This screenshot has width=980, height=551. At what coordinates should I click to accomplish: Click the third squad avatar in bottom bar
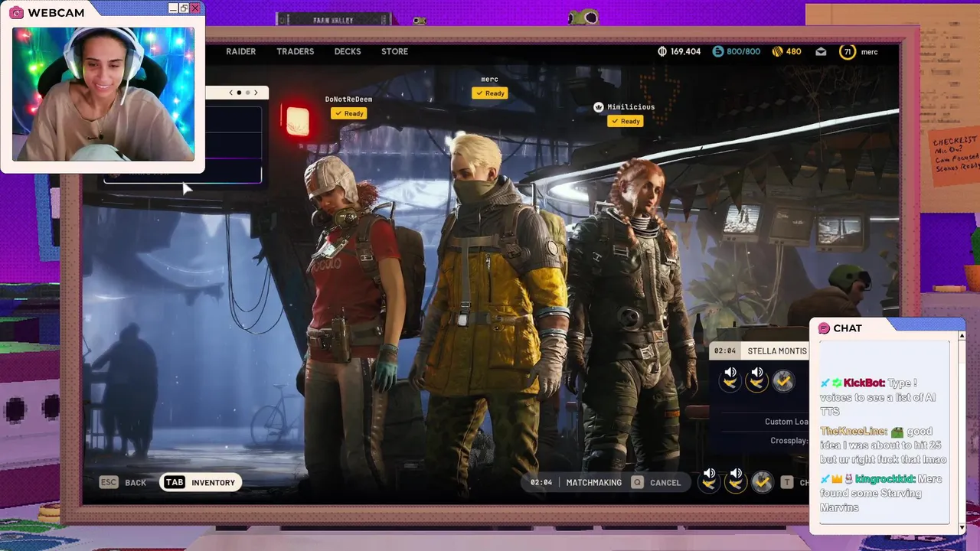[762, 481]
